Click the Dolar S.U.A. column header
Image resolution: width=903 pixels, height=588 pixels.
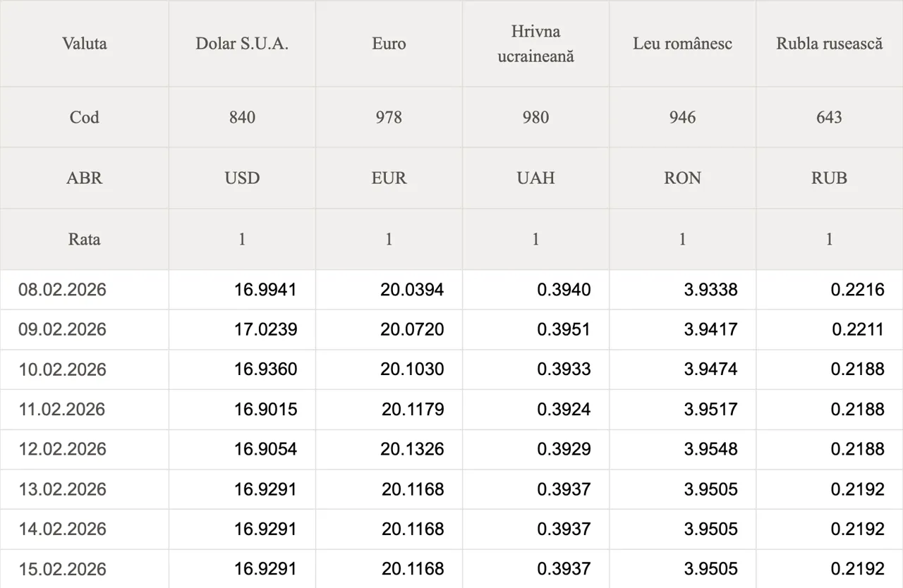click(x=242, y=44)
